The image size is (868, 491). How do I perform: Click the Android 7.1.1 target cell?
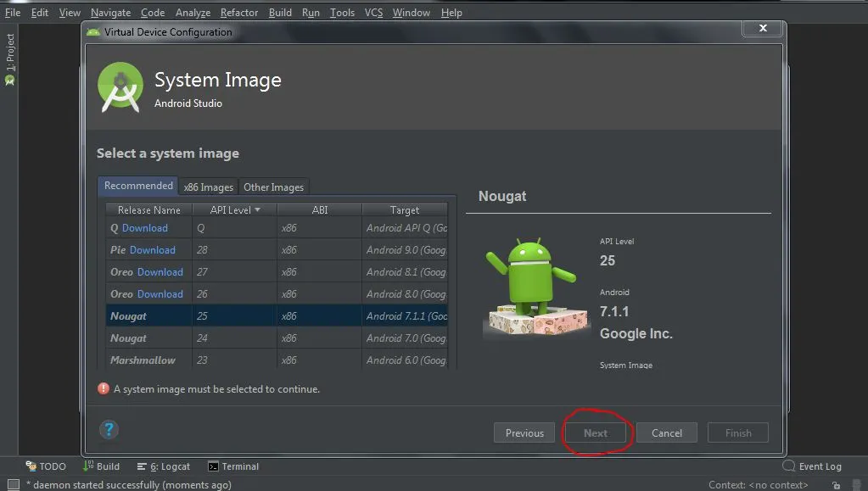(406, 316)
